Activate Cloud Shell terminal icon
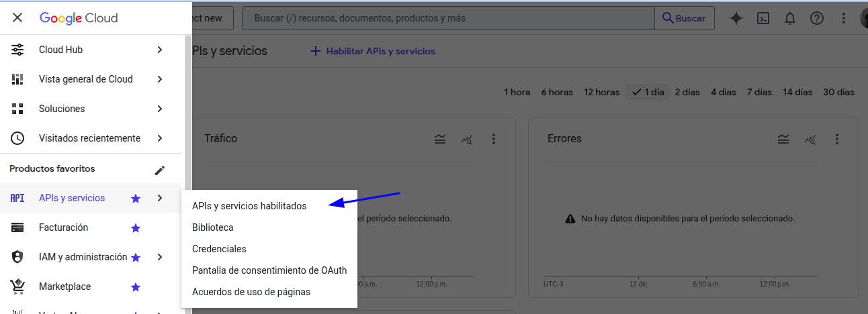 coord(763,18)
